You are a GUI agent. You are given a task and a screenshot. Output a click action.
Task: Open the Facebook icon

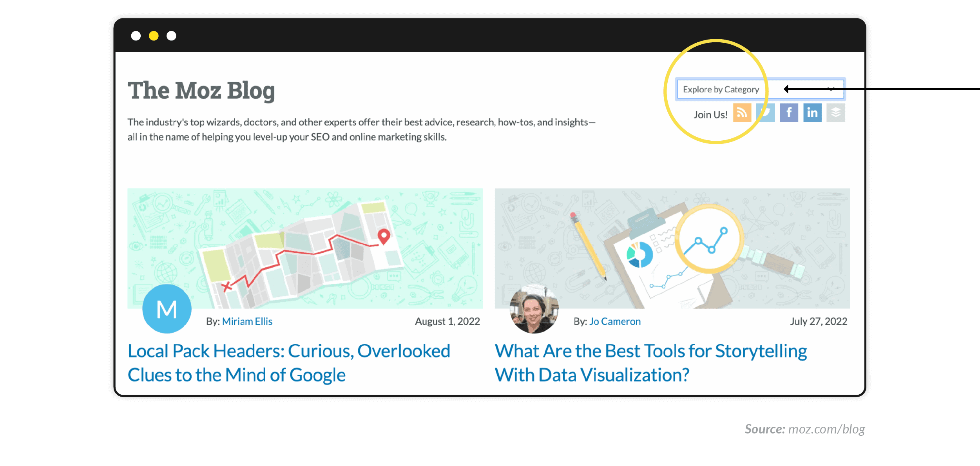tap(789, 113)
